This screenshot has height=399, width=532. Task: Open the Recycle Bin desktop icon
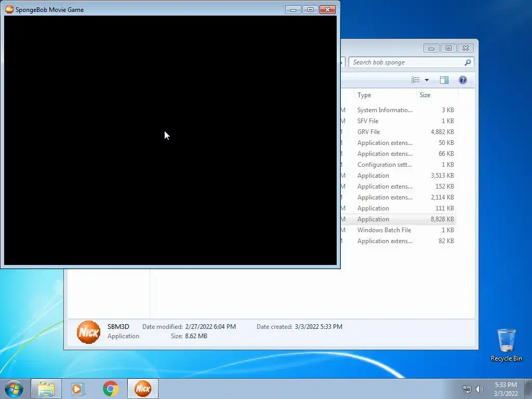506,345
